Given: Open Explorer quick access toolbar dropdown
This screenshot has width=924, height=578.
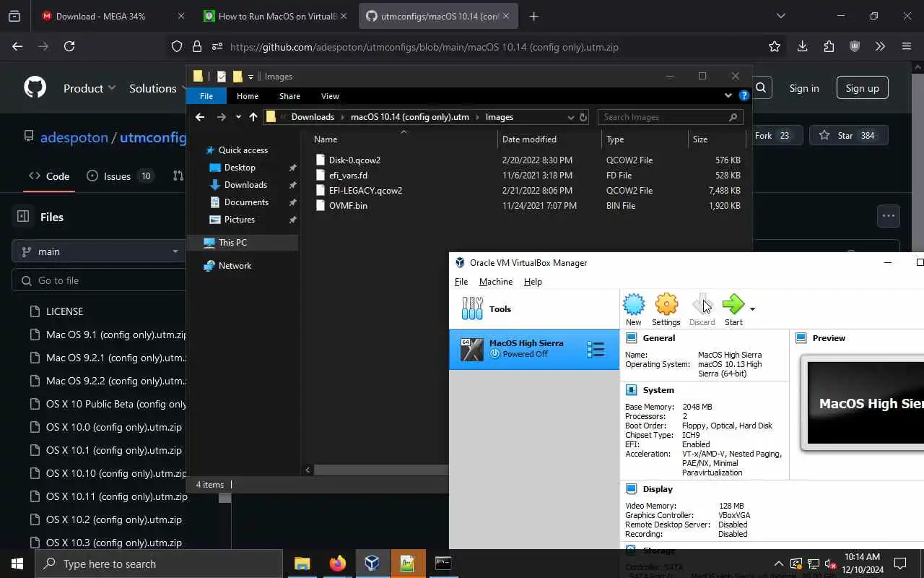Looking at the screenshot, I should 250,77.
